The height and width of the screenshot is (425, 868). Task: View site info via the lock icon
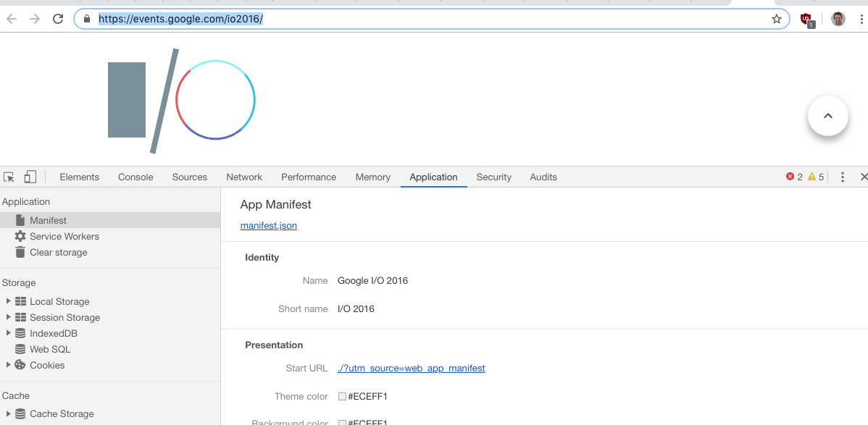(86, 19)
